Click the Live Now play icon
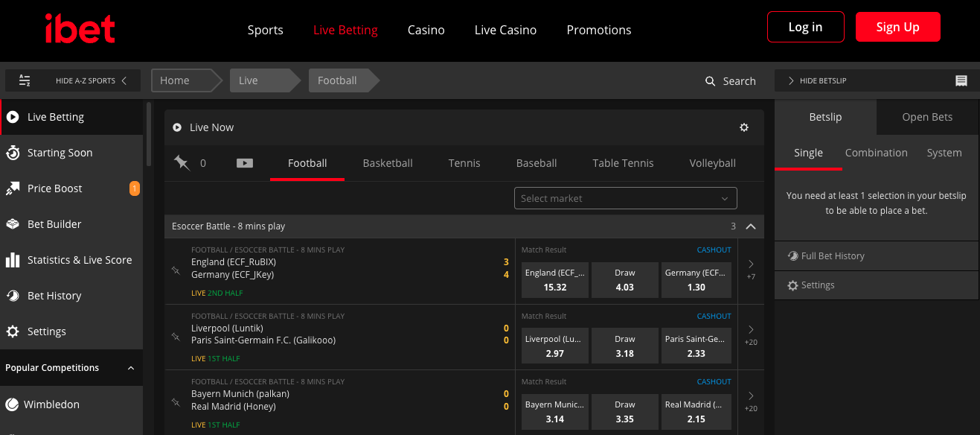Screen dimensions: 980x435 click(x=177, y=127)
